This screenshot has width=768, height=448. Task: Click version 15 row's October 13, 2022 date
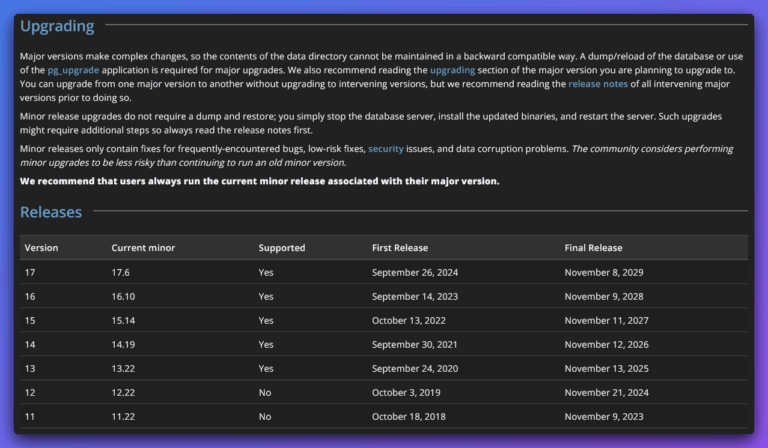point(408,320)
